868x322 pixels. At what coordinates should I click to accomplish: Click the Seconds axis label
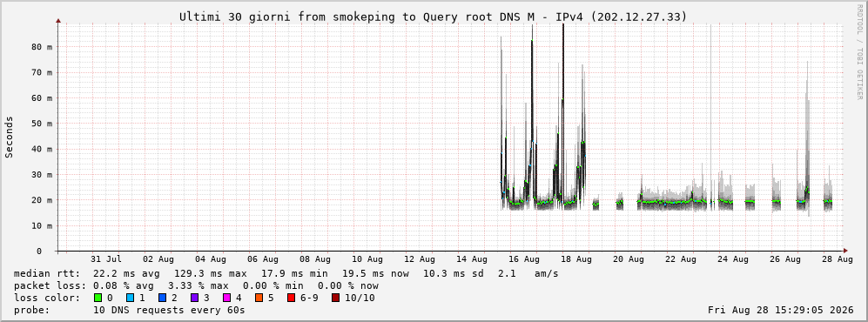10,138
